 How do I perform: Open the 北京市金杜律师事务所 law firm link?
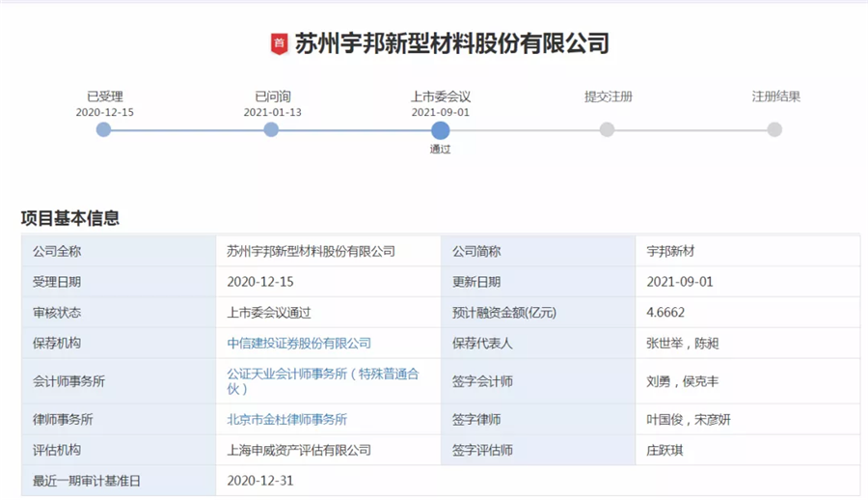tap(286, 420)
